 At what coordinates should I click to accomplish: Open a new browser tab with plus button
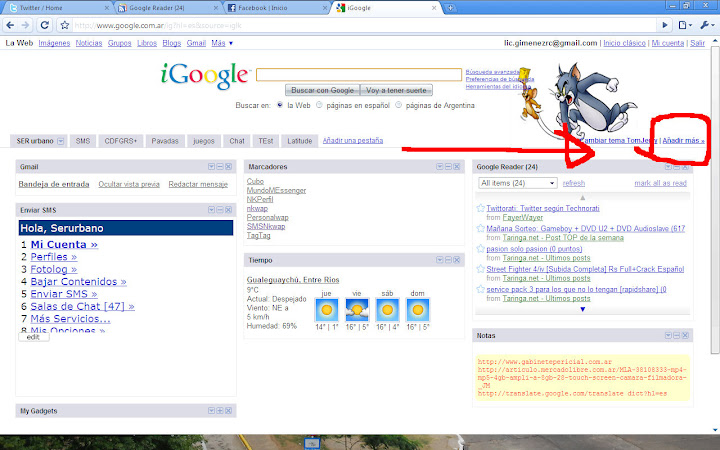(450, 8)
